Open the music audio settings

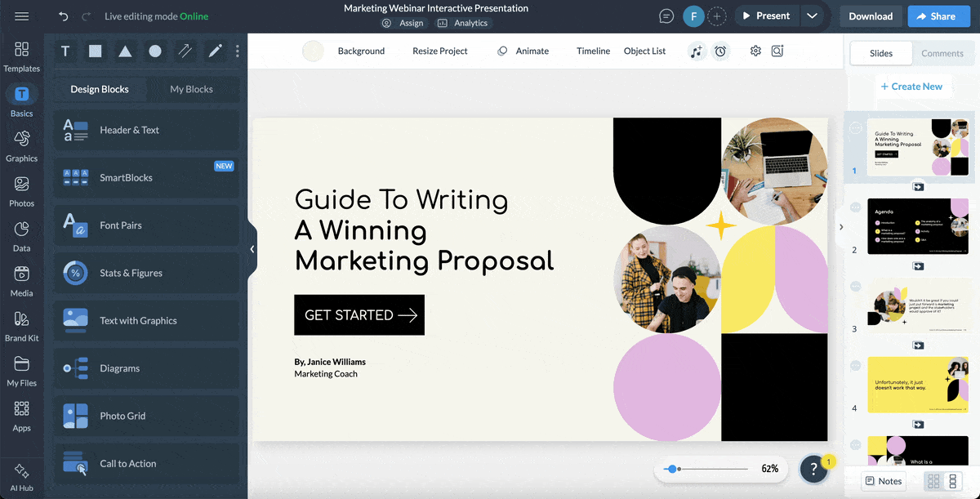click(x=696, y=51)
